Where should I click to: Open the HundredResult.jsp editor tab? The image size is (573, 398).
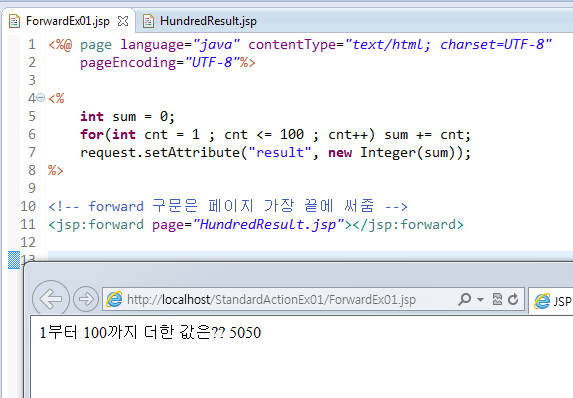[x=208, y=21]
